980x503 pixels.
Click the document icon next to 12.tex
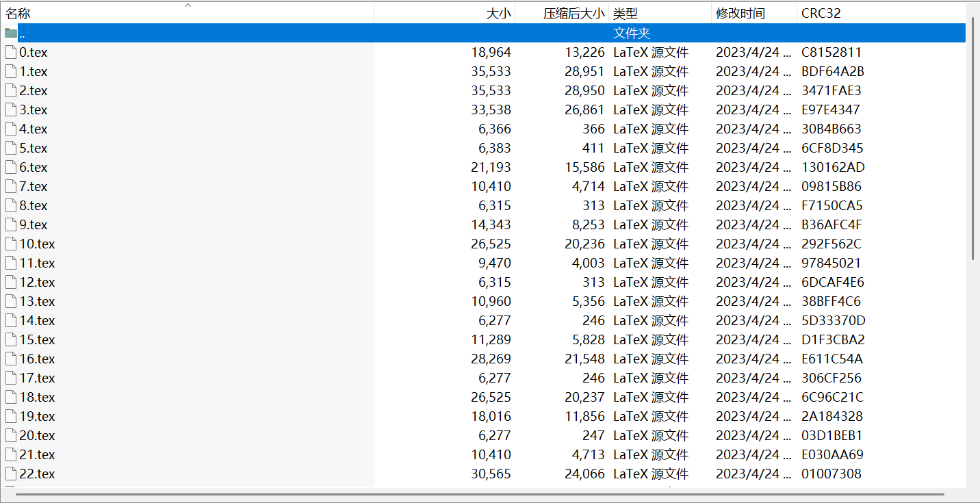pyautogui.click(x=11, y=282)
